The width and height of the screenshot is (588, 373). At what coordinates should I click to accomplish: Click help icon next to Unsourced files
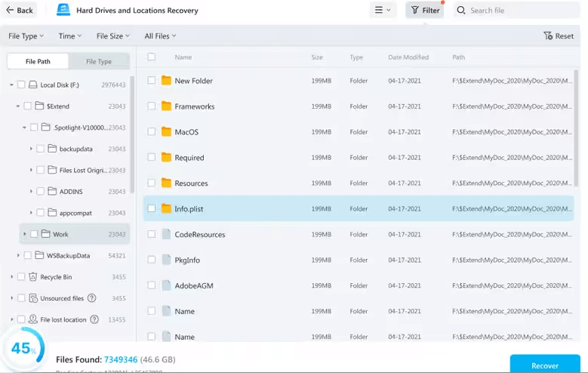click(x=92, y=298)
